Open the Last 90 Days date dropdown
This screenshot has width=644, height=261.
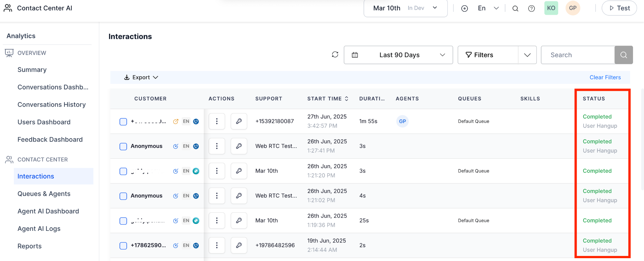(x=398, y=55)
